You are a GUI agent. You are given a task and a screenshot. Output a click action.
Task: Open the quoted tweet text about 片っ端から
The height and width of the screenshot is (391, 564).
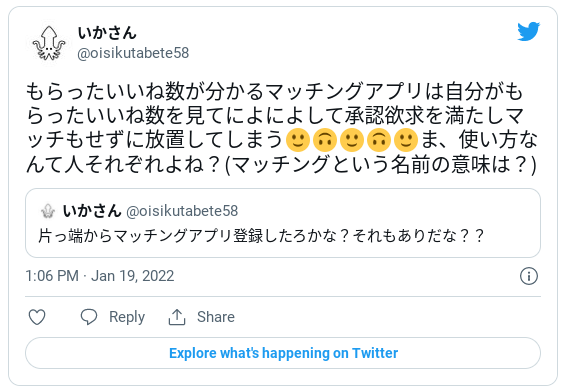[x=261, y=236]
